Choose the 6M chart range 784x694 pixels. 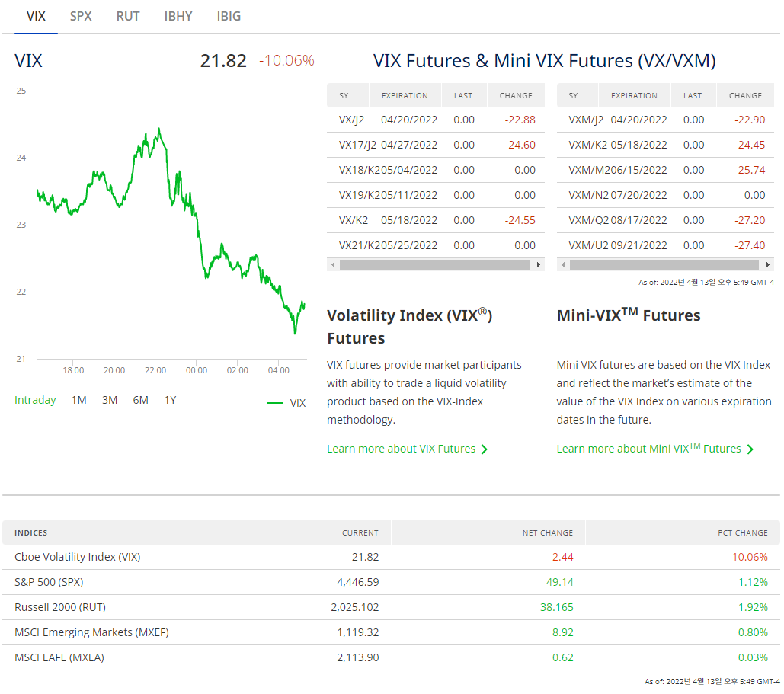(140, 400)
